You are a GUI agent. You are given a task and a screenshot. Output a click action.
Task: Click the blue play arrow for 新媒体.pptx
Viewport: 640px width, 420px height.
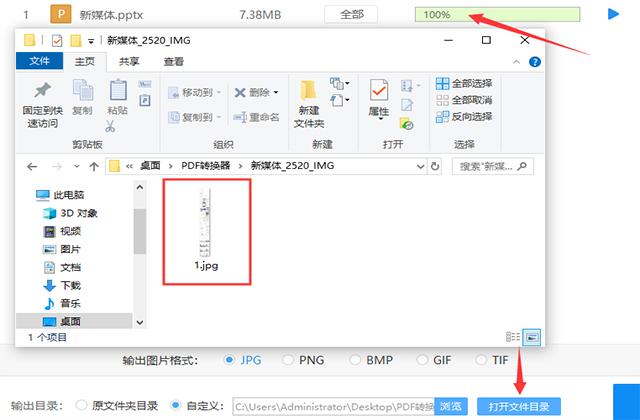tap(613, 14)
